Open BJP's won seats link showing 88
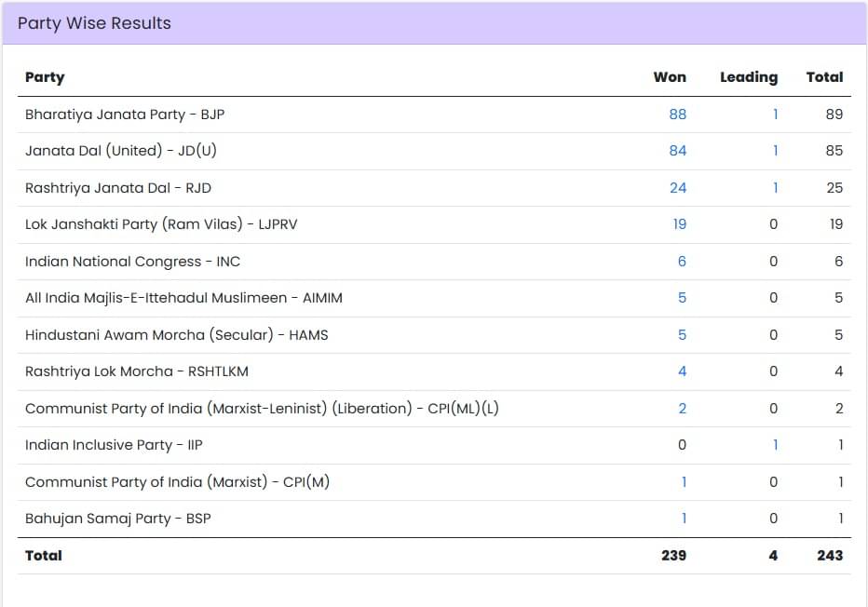The image size is (868, 607). pos(677,115)
